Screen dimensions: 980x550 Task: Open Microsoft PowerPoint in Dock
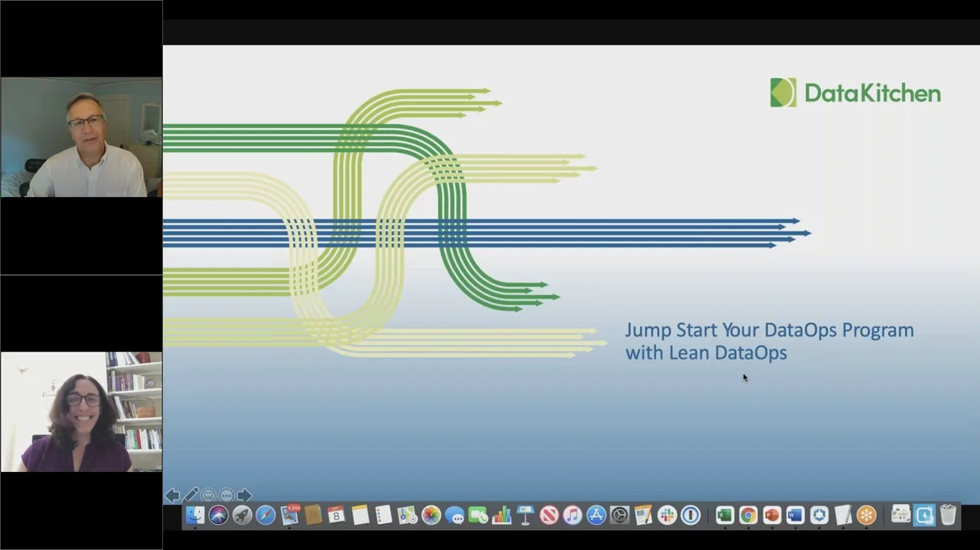coord(772,516)
